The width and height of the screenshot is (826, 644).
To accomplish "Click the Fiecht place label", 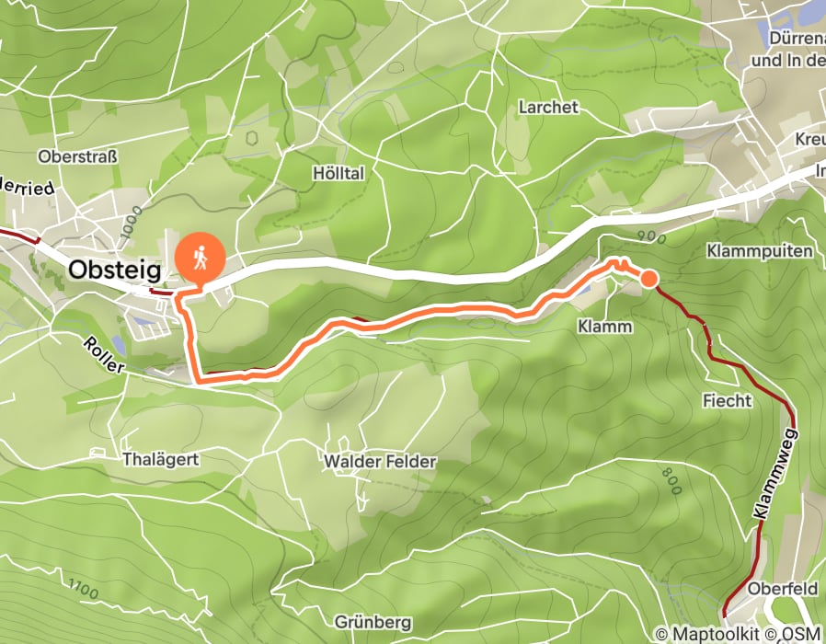I will coord(727,400).
